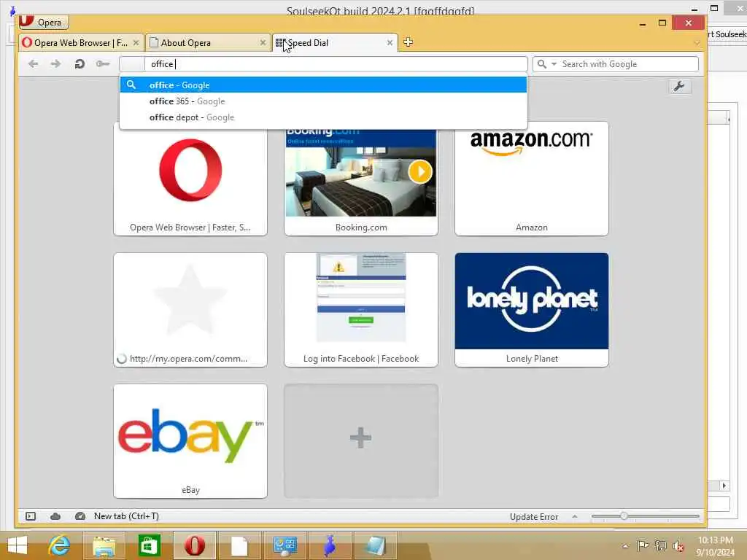Click right scroll arrow in SoulseekQt window
Screen dimensions: 747x560
724,486
